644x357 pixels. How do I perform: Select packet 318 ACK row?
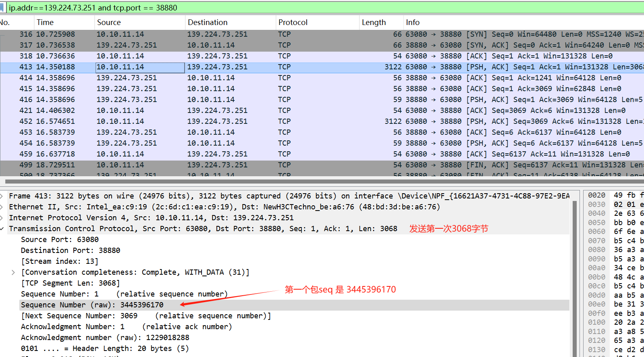tap(322, 56)
